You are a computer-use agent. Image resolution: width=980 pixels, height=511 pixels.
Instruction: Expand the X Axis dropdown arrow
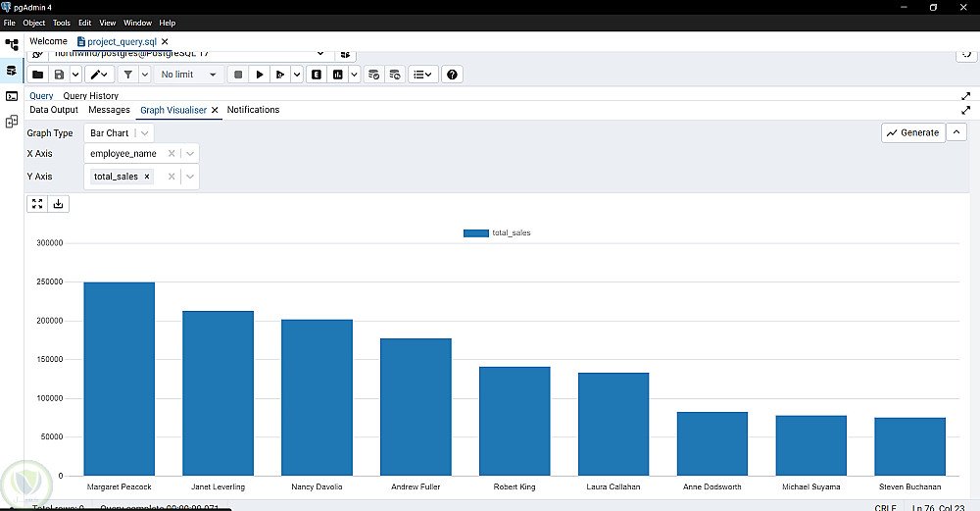(x=190, y=153)
